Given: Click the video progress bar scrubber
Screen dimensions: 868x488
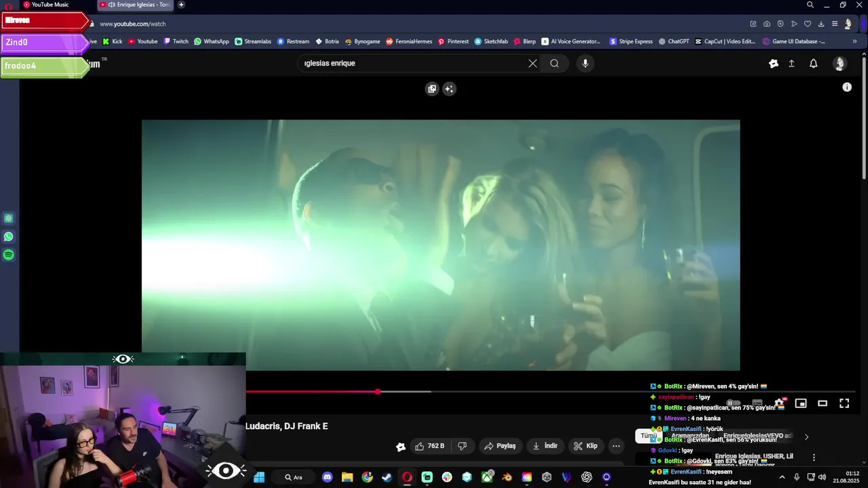Looking at the screenshot, I should tap(378, 392).
